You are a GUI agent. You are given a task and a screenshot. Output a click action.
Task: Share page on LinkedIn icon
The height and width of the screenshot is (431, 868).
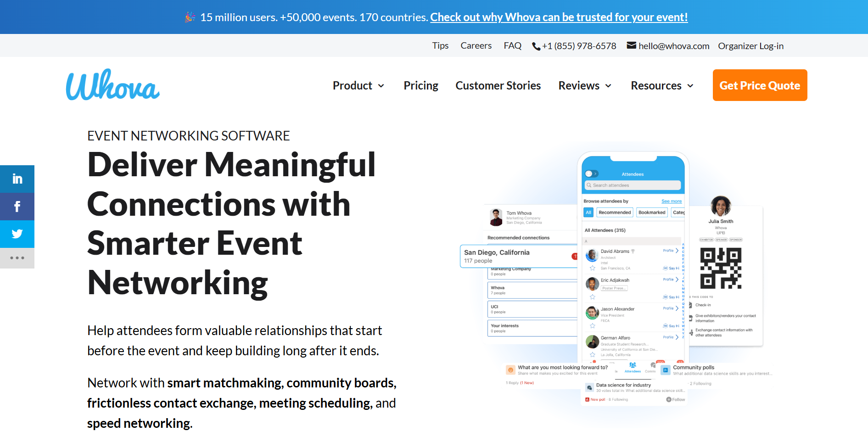tap(17, 179)
